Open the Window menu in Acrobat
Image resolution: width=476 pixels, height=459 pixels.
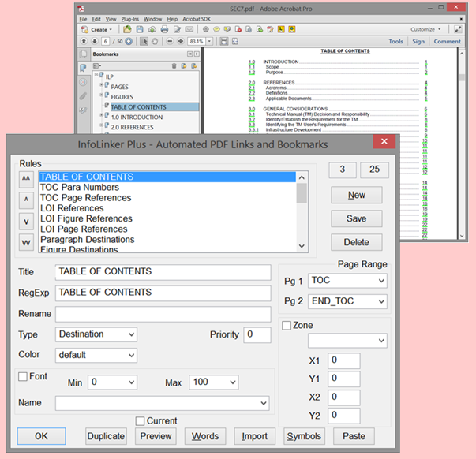tap(152, 19)
